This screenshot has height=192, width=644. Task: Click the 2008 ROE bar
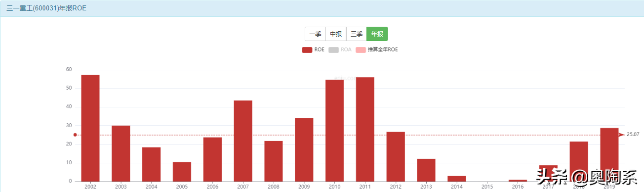coord(274,161)
